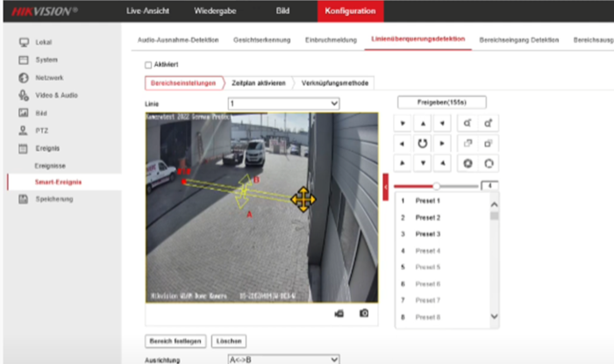Select Preset 8 in list

pos(442,318)
